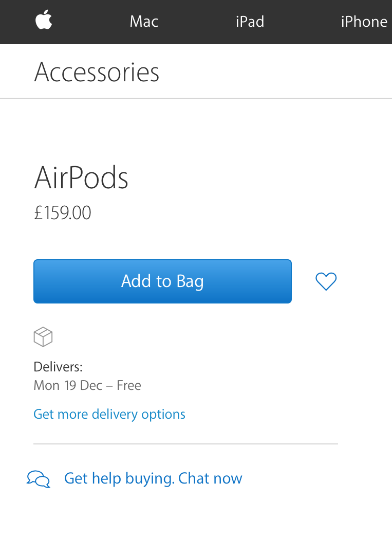The image size is (392, 536).
Task: Select the Accessories page heading
Action: click(97, 72)
